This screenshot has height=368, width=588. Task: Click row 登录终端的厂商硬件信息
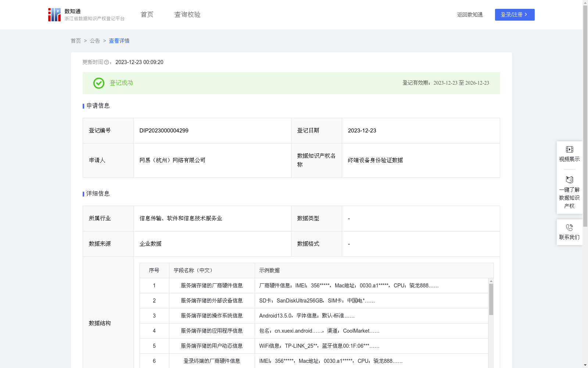[x=314, y=361]
